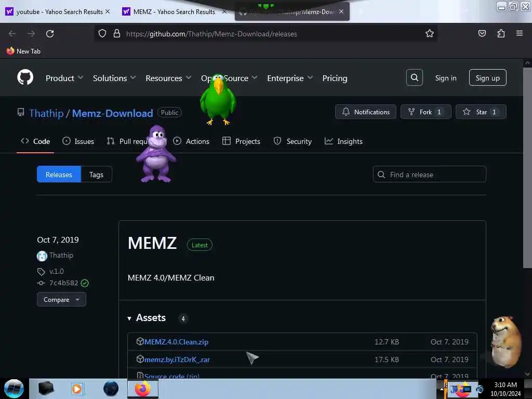Expand the Resources menu
This screenshot has height=399, width=532.
click(x=168, y=78)
